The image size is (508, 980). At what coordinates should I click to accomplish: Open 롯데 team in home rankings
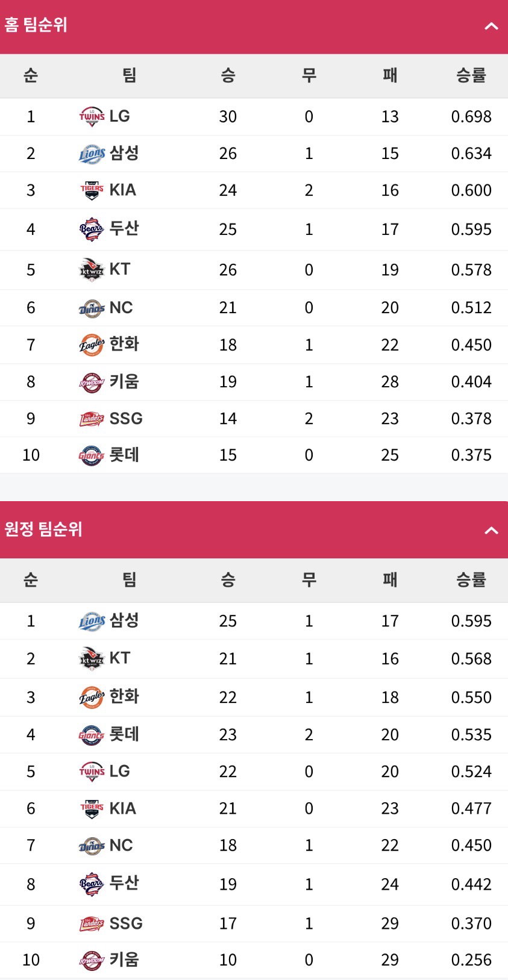124,455
